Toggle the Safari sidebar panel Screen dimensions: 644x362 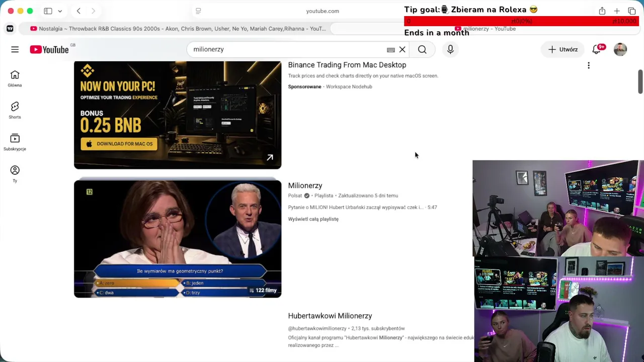click(x=48, y=11)
